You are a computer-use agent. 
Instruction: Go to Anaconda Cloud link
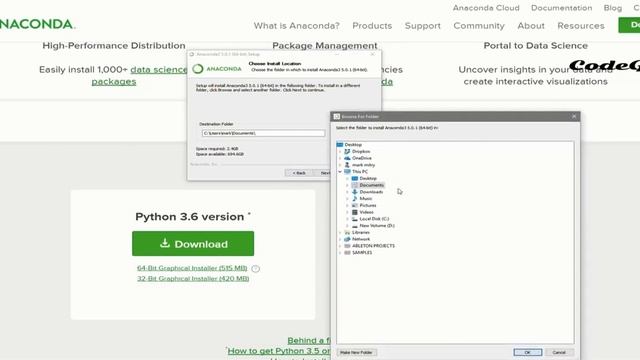486,8
